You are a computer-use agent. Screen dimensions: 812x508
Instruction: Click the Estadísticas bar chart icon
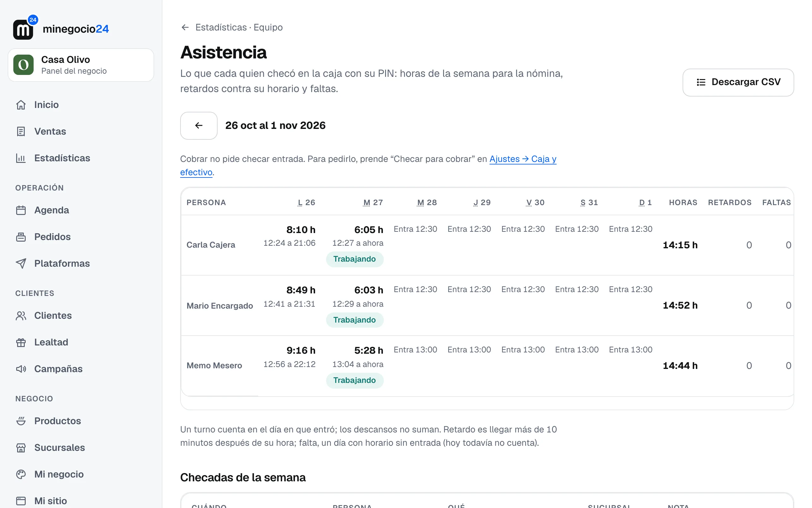pos(21,158)
